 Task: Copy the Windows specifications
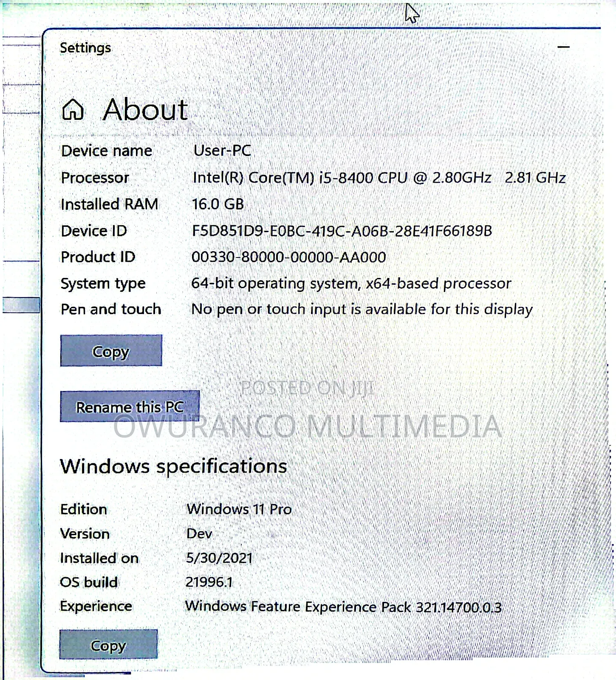point(108,644)
